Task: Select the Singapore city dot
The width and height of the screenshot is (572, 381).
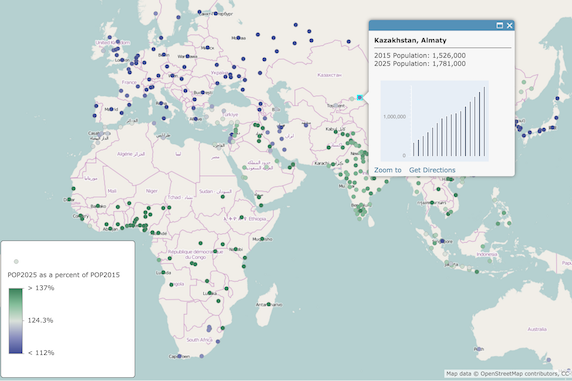Action: click(442, 241)
